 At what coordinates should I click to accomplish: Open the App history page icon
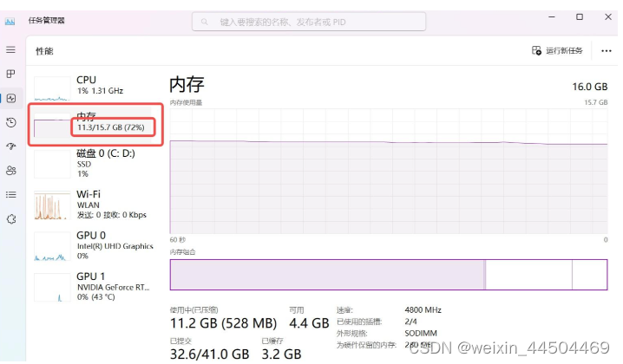[10, 122]
